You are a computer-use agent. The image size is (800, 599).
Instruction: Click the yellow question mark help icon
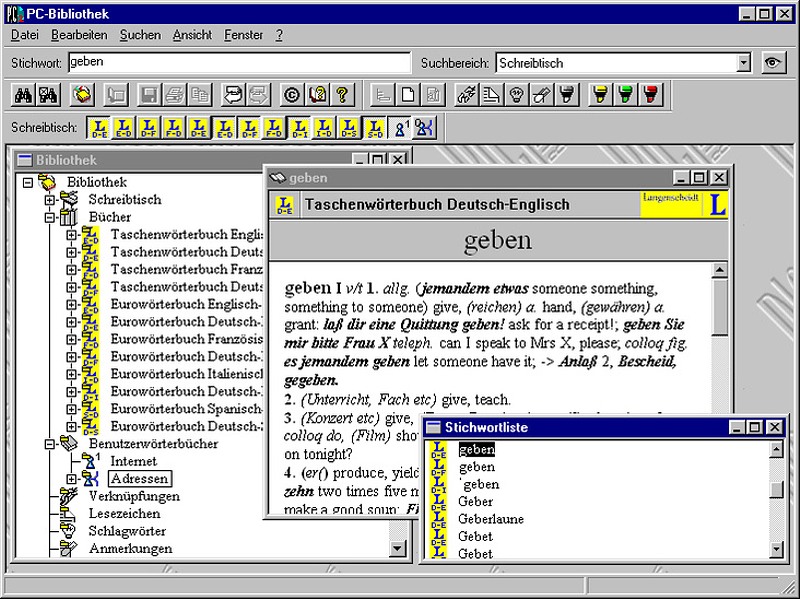[x=342, y=95]
